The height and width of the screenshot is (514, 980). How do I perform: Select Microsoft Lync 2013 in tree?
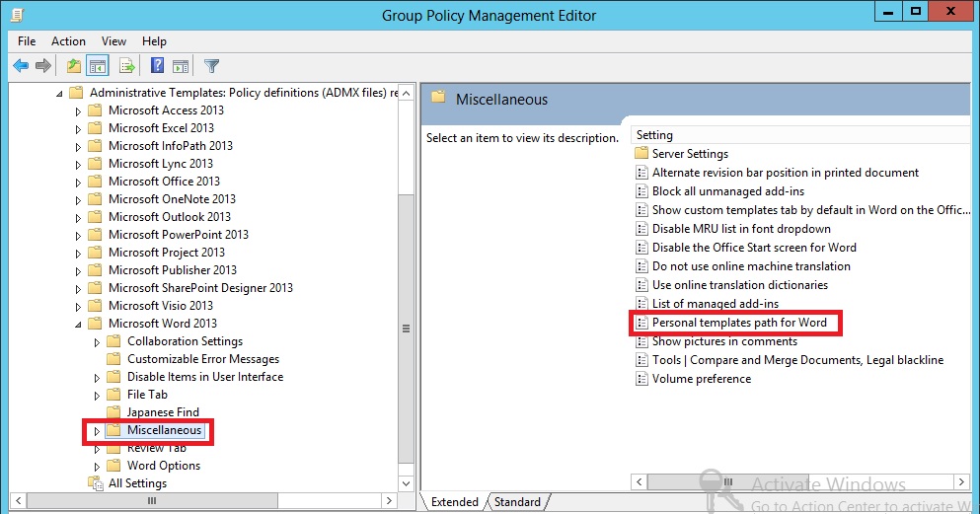tap(161, 164)
